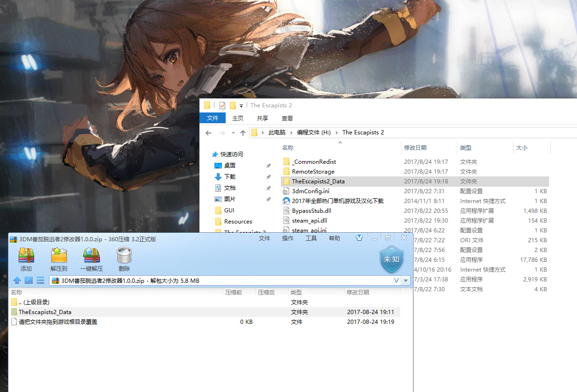Click 此电脑 in the Explorer address bar
Screen dimensions: 577x392
click(277, 133)
